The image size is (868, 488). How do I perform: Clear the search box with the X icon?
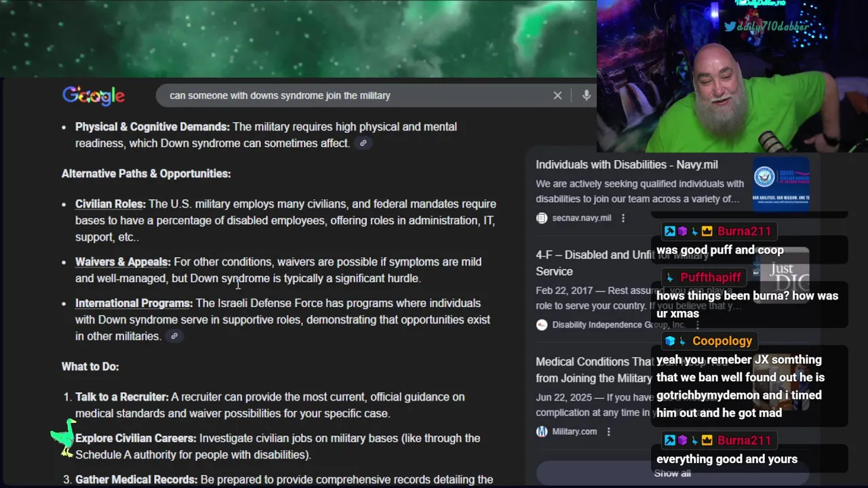pyautogui.click(x=557, y=96)
